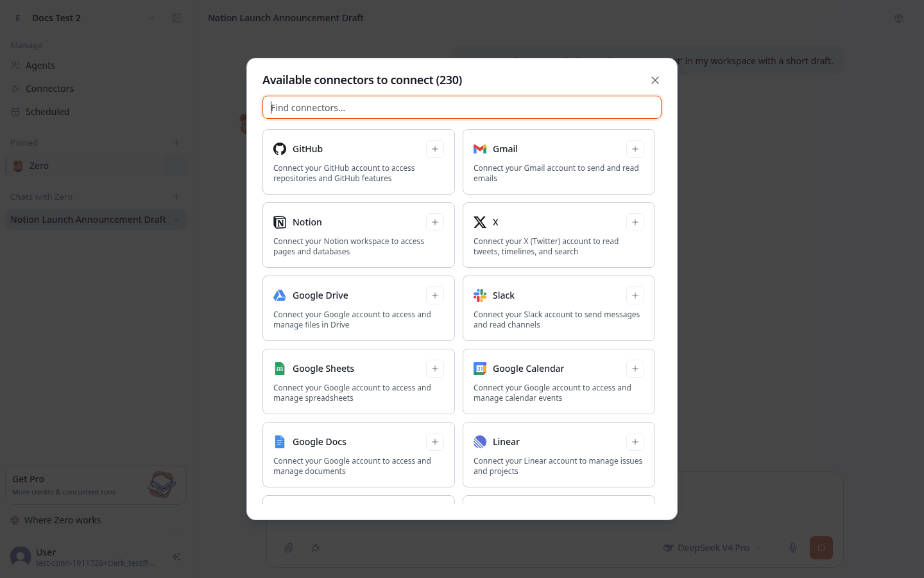Click the Notion Launch Announcement Draft page title
Image resolution: width=924 pixels, height=578 pixels.
pos(286,18)
